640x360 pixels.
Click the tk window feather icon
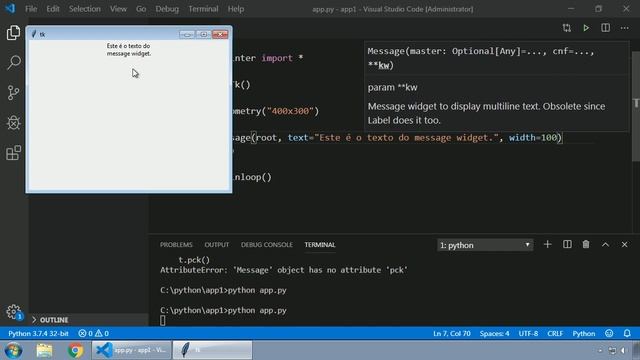33,34
